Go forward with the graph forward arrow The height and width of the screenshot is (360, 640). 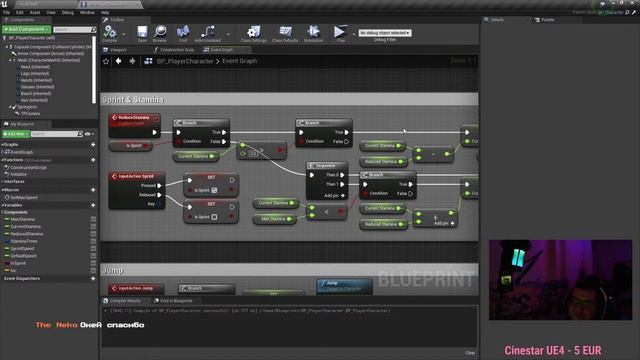coord(132,61)
